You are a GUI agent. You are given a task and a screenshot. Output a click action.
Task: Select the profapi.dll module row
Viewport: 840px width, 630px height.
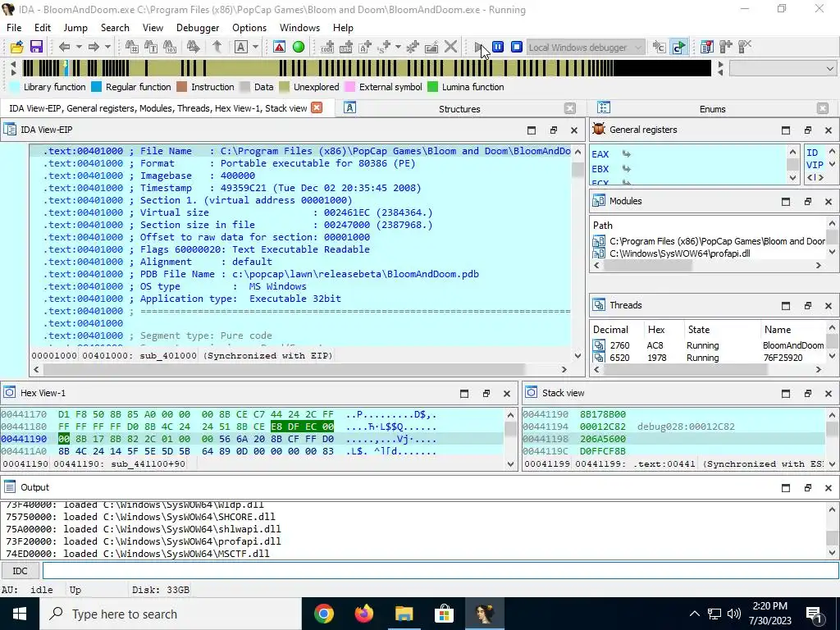point(708,253)
